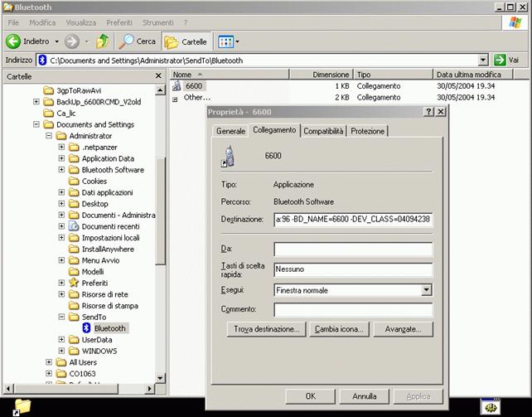Click the Da start-in field
Viewport: 532px width, 417px height.
(353, 249)
